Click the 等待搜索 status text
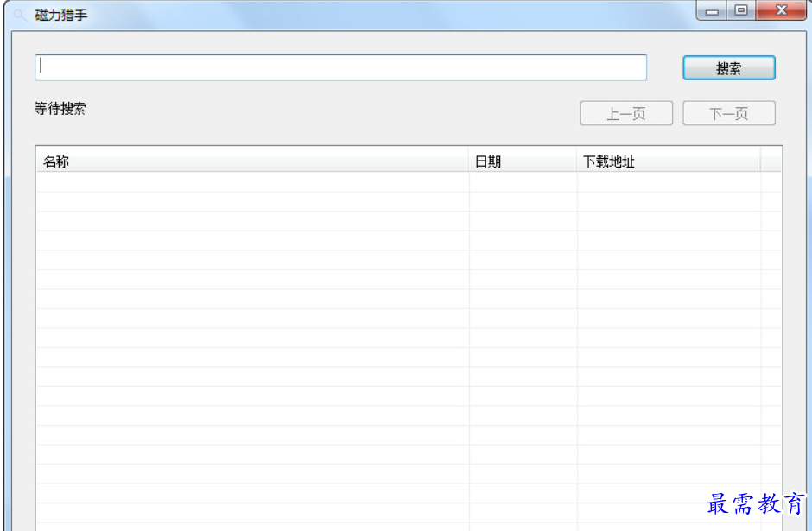The height and width of the screenshot is (531, 812). [60, 109]
